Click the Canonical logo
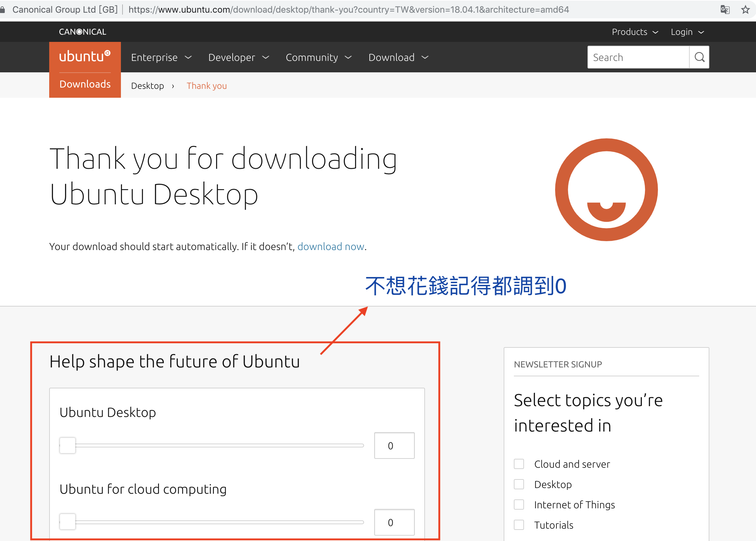Viewport: 756px width, 541px height. click(82, 32)
